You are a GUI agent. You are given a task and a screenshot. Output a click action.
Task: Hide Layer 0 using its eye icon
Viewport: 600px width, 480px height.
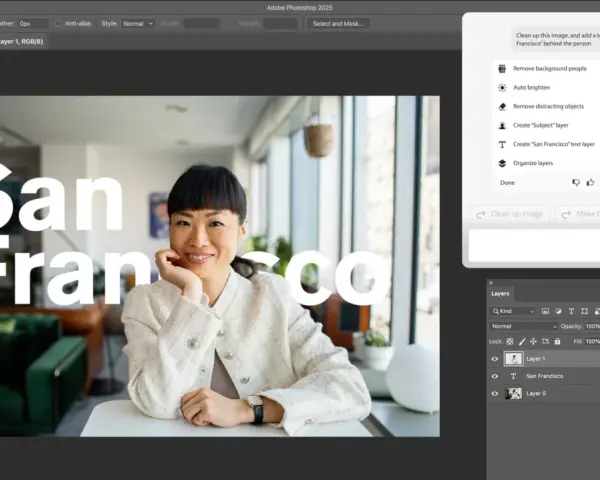pyautogui.click(x=495, y=393)
